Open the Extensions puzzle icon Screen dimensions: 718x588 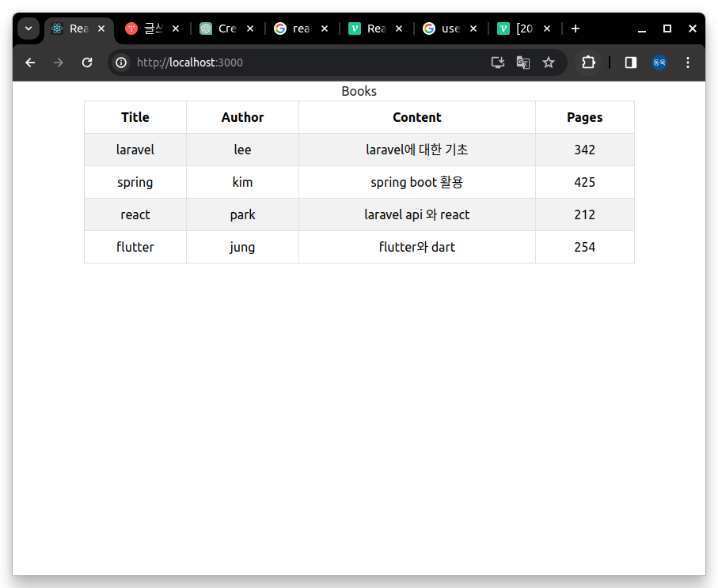[588, 63]
